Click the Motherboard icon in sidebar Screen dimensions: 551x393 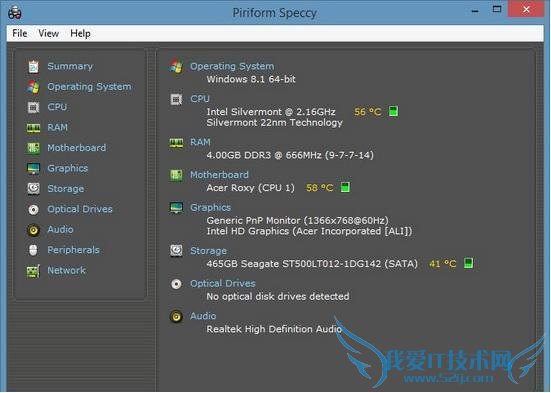coord(33,148)
